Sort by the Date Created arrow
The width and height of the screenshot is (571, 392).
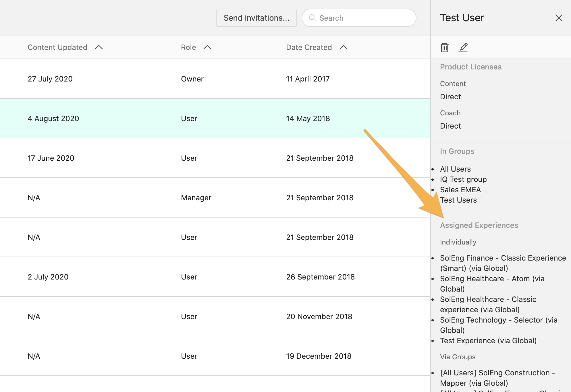(x=344, y=47)
